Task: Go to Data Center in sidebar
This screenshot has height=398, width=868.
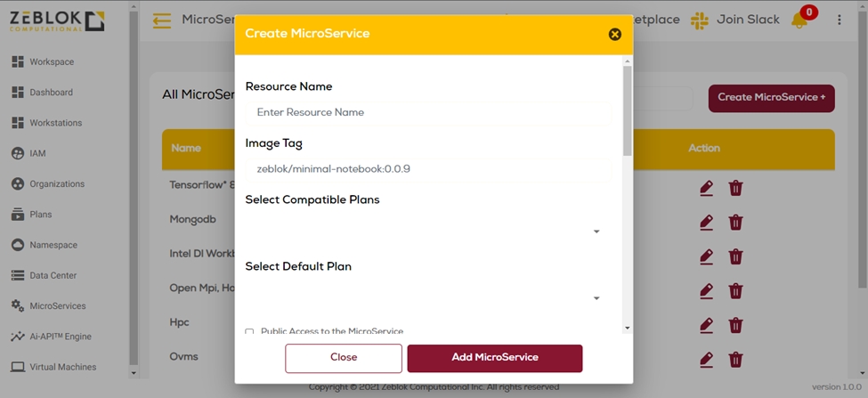Action: coord(53,276)
